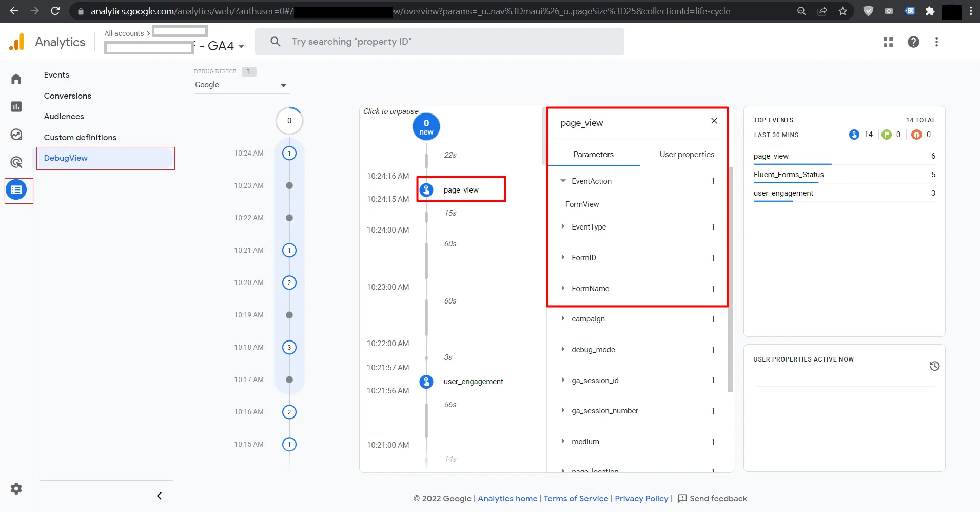This screenshot has height=512, width=980.
Task: Click the 10:18 AM bubble showing 3
Action: pyautogui.click(x=289, y=347)
